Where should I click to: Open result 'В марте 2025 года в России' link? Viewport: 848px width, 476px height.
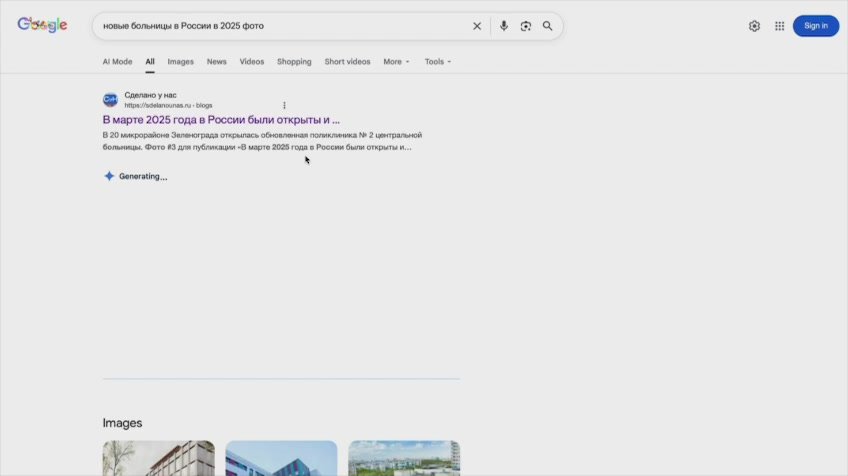(x=221, y=120)
